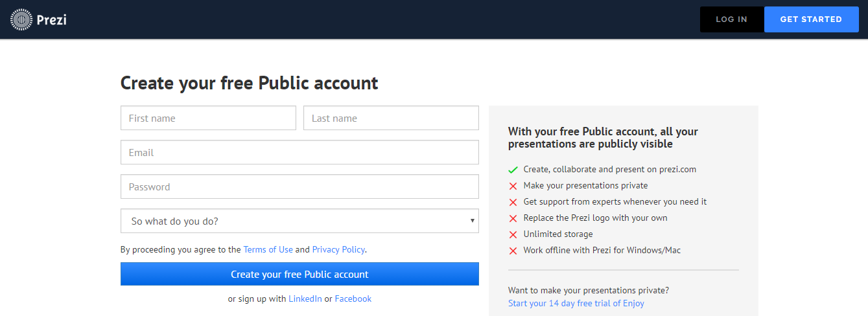Click the dropdown arrow in occupation selector
The image size is (868, 316).
click(473, 221)
